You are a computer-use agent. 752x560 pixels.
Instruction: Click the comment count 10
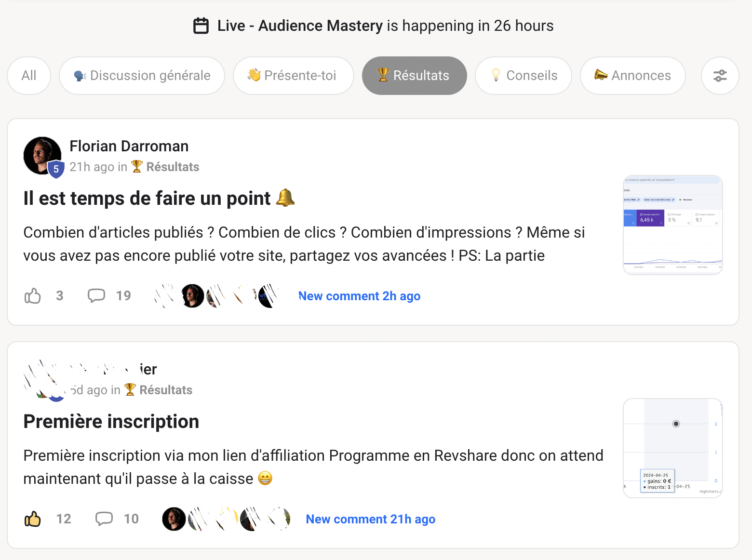(x=131, y=519)
